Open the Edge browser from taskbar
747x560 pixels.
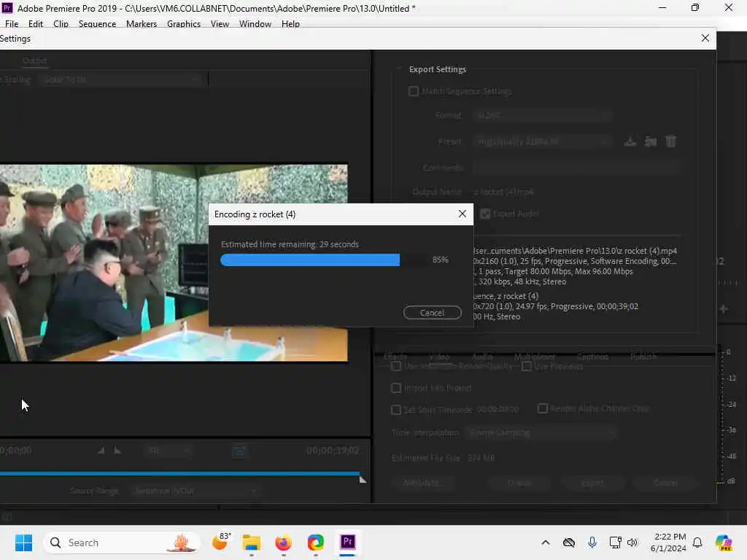coord(315,542)
